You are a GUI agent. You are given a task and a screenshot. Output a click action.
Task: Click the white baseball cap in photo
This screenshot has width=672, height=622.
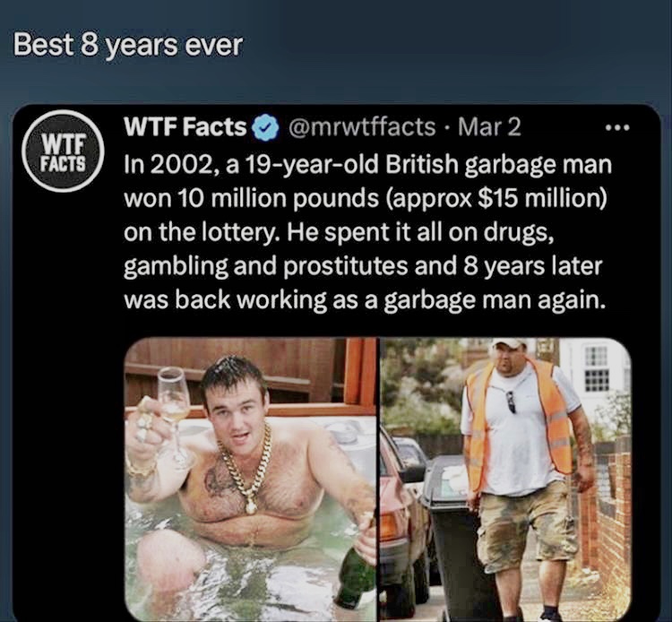[513, 343]
